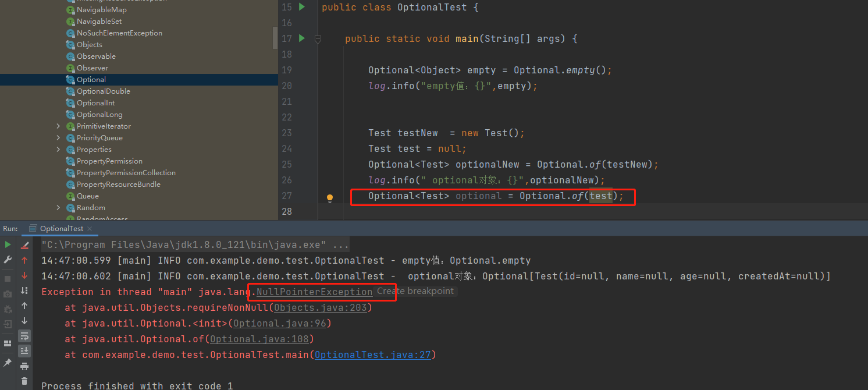Click the NullPointerException link in console
This screenshot has width=868, height=390.
click(x=314, y=292)
